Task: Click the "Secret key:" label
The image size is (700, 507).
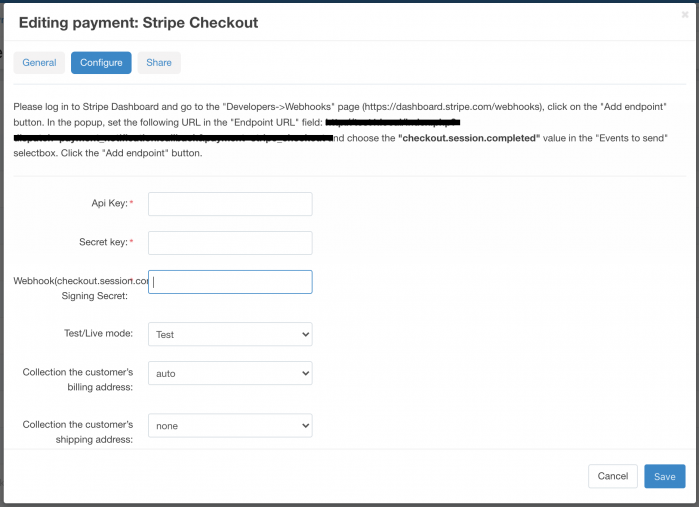Action: tap(103, 242)
